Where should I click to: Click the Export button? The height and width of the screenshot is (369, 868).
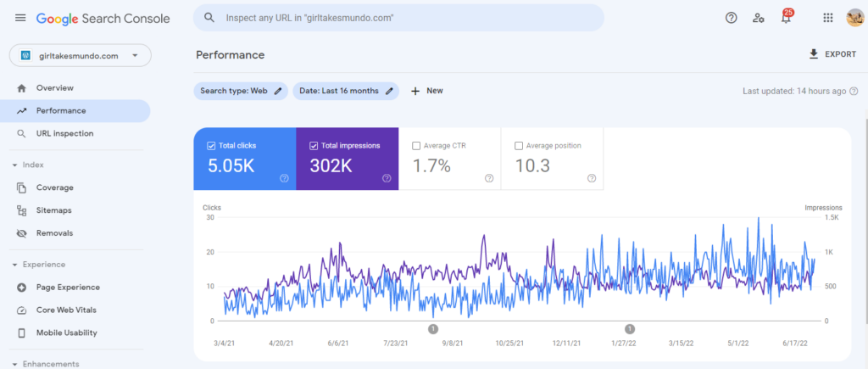pyautogui.click(x=832, y=54)
